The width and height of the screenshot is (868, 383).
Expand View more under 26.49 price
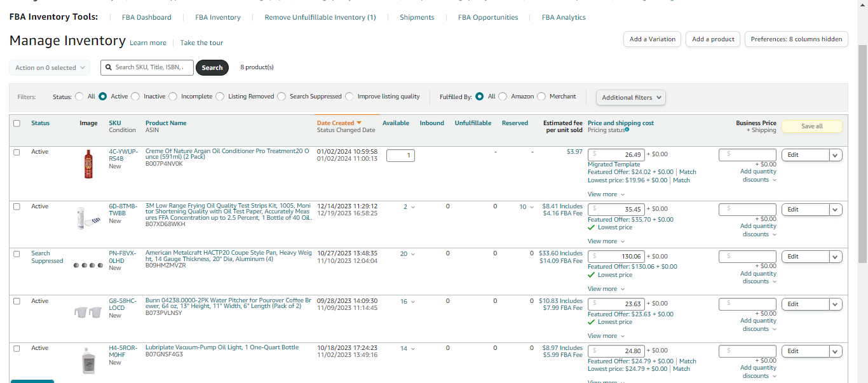606,194
